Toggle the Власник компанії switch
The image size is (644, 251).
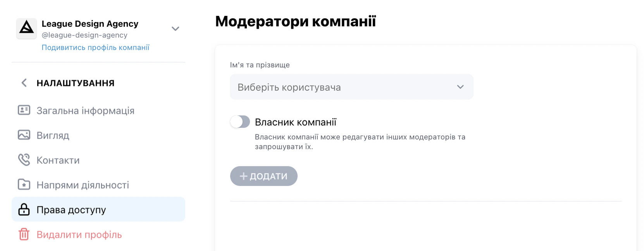pyautogui.click(x=240, y=122)
